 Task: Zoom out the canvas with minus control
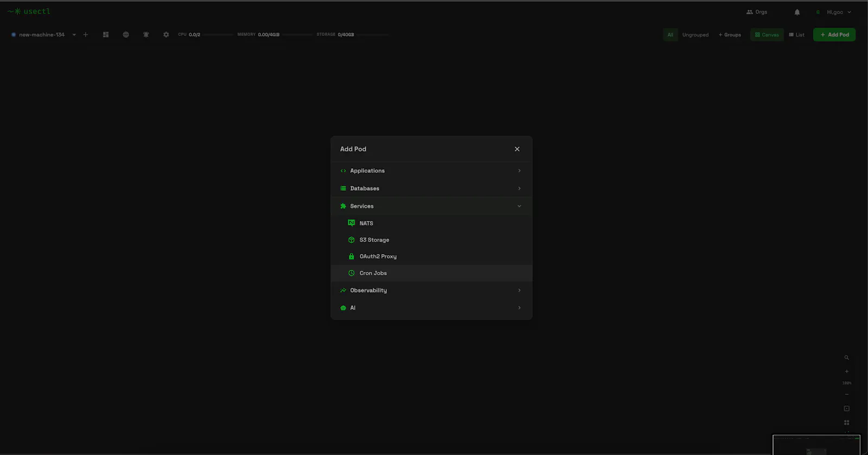846,394
